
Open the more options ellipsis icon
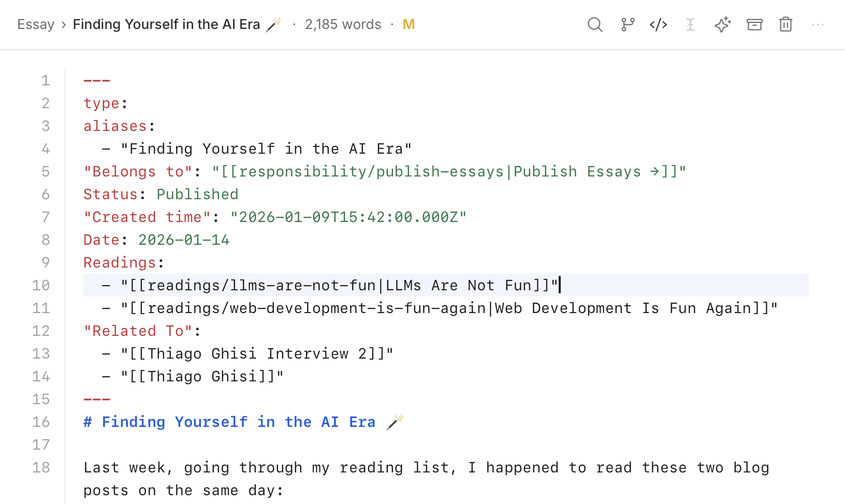tap(818, 24)
